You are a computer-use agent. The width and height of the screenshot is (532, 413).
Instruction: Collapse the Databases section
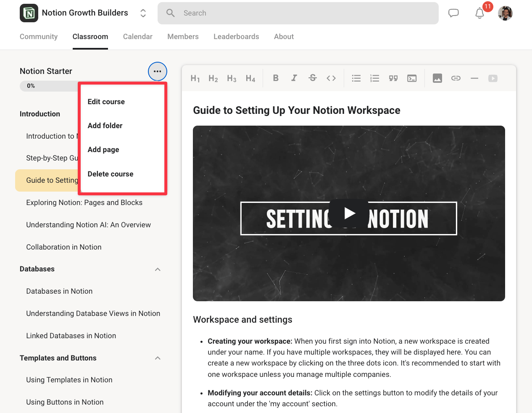pos(158,269)
